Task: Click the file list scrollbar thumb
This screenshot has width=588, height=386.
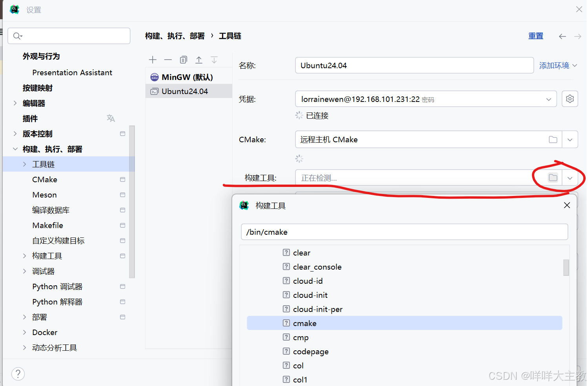Action: tap(566, 268)
